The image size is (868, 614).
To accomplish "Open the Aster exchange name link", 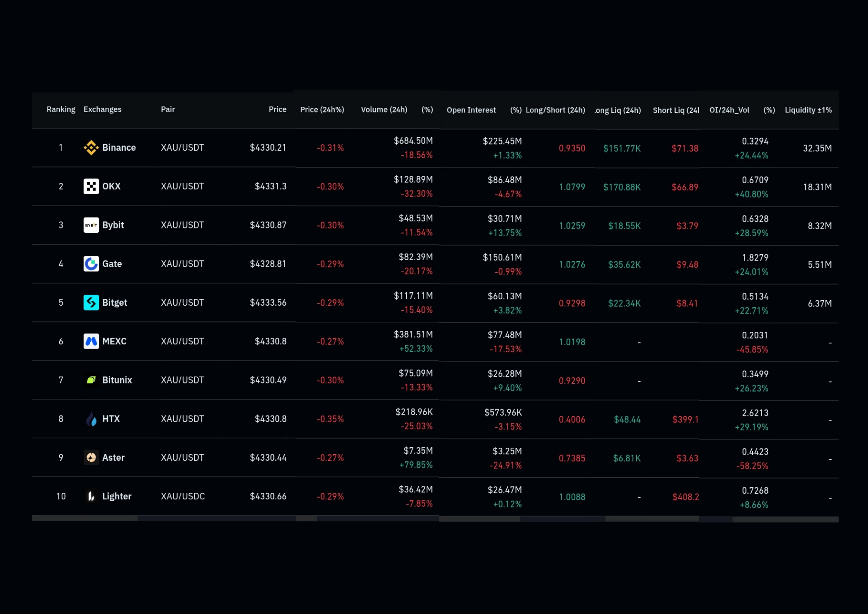I will [113, 457].
